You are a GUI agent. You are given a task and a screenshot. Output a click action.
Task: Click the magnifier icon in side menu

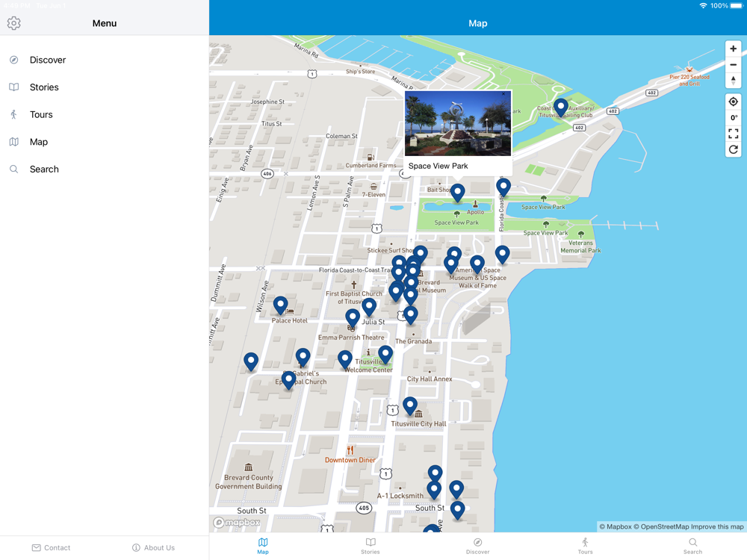point(13,169)
